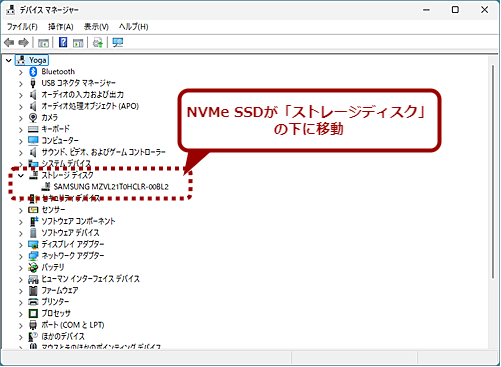Click the show hidden view toolbar icon next to Help
The height and width of the screenshot is (367, 501).
click(x=78, y=43)
